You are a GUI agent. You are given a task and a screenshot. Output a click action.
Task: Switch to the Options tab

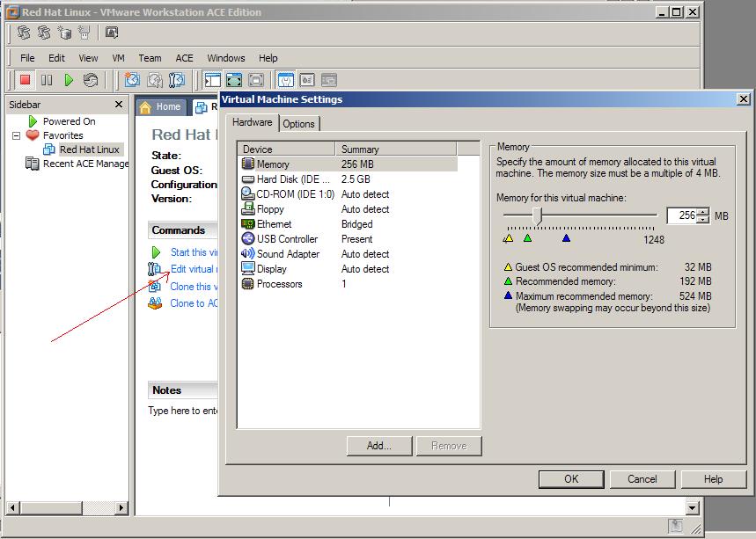tap(298, 124)
